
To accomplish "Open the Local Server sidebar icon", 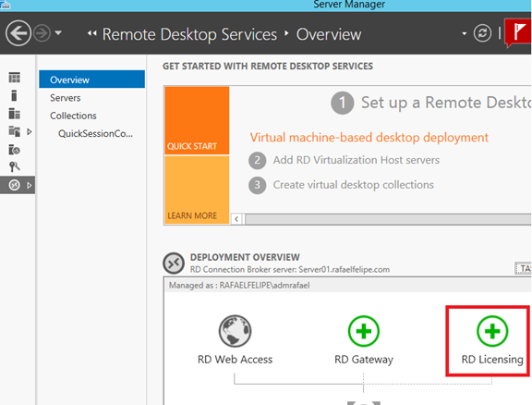I will click(14, 95).
